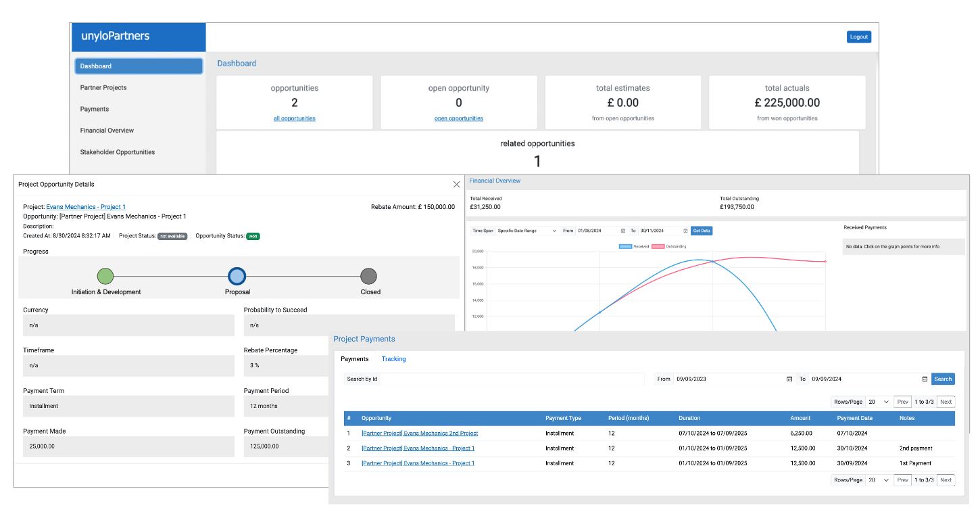Open the Evans Mechanics 2nd Project row link
The image size is (980, 514).
(420, 434)
